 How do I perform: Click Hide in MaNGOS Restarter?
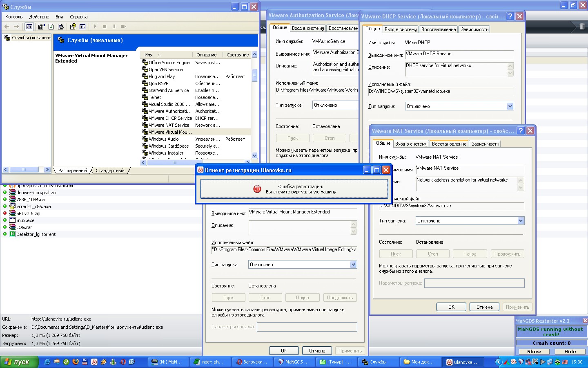point(570,352)
